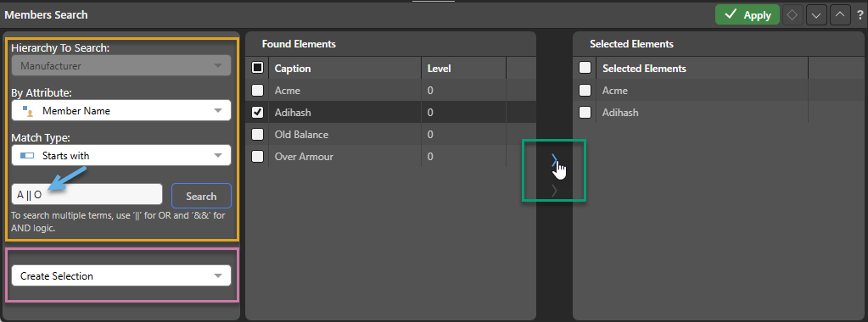Open the Create Selection dropdown
The height and width of the screenshot is (322, 868).
(121, 275)
